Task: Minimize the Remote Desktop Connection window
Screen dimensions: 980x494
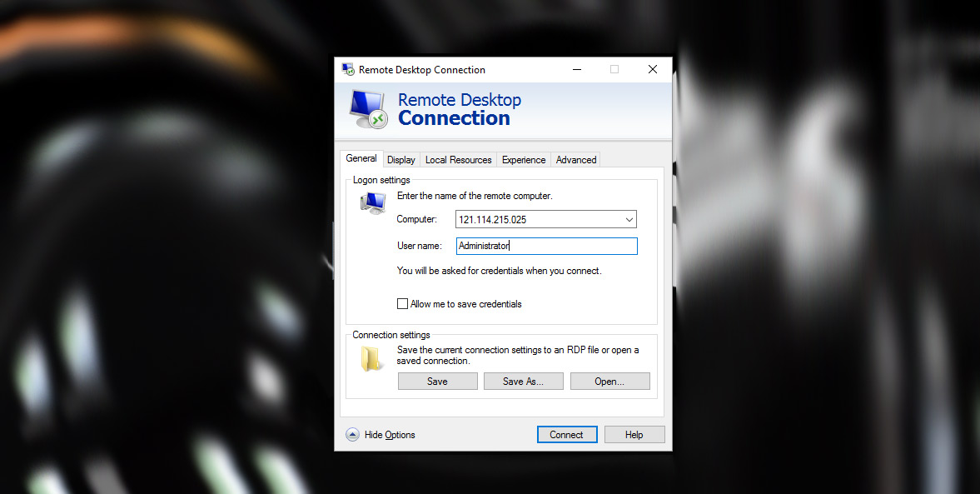Action: coord(577,69)
